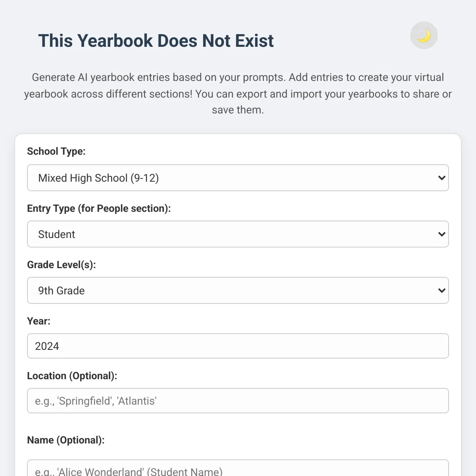Click the 'Name (Optional):' label
Screen dimensions: 476x476
click(x=66, y=440)
